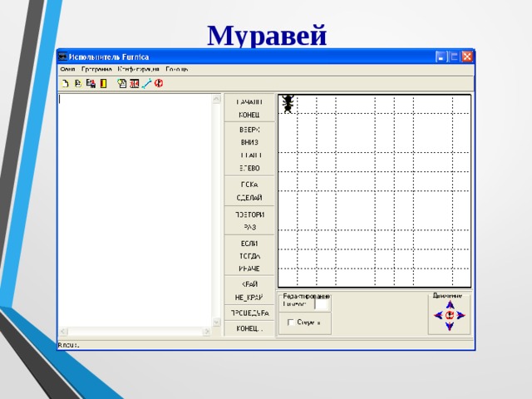Image resolution: width=532 pixels, height=399 pixels.
Task: Close the Исполнитель Formica window
Action: tap(467, 57)
